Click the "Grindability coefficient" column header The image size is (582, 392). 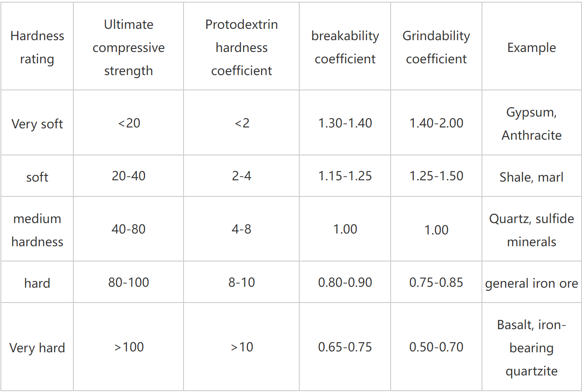pos(436,47)
